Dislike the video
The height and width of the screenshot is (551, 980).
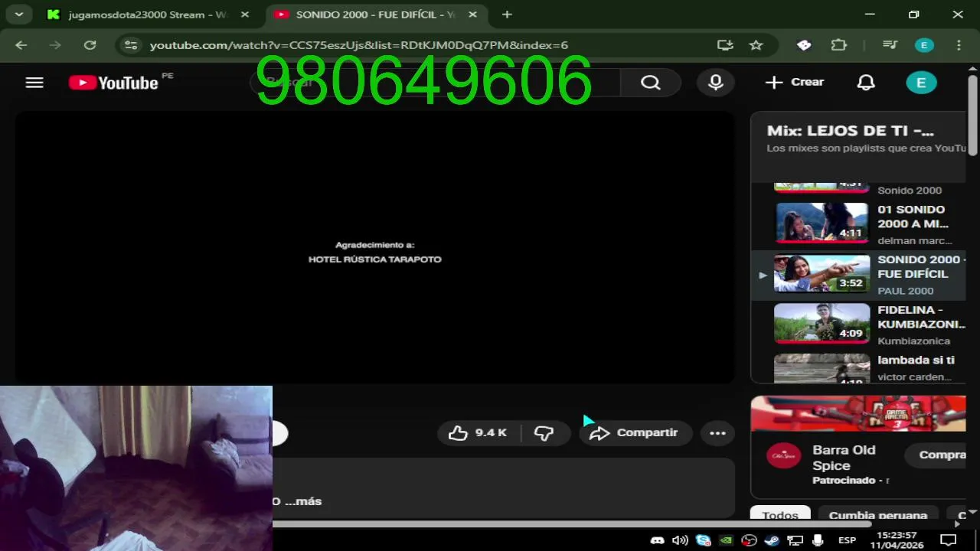(544, 433)
